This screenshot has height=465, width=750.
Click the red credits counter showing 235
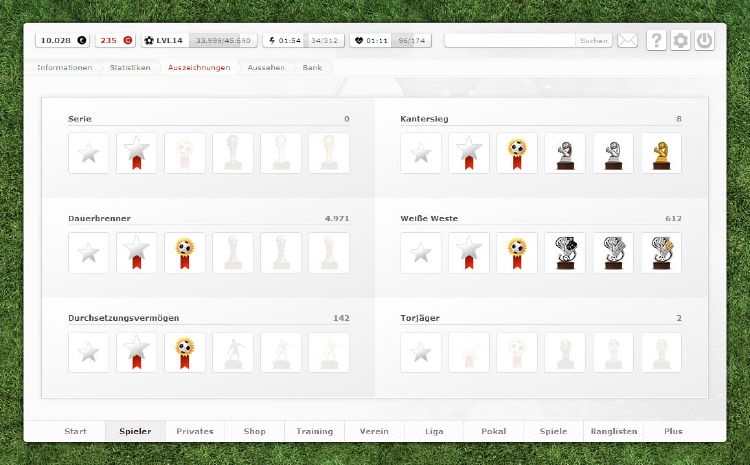115,41
